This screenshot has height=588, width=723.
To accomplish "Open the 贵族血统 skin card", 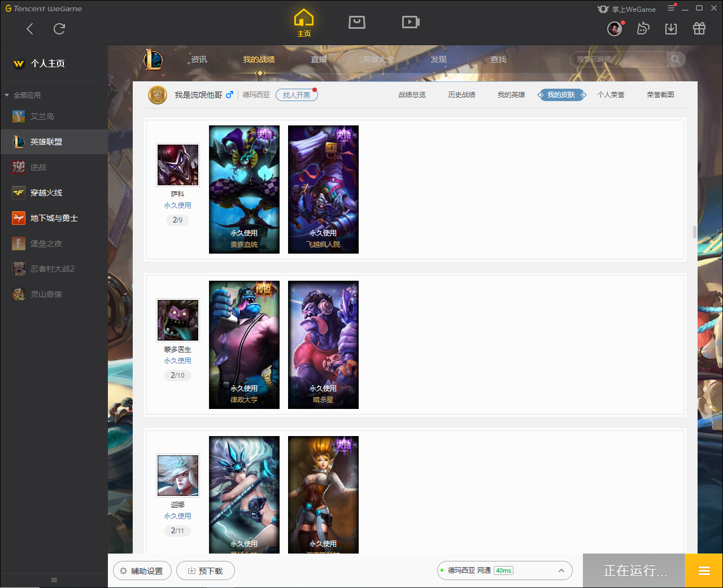I will point(244,189).
